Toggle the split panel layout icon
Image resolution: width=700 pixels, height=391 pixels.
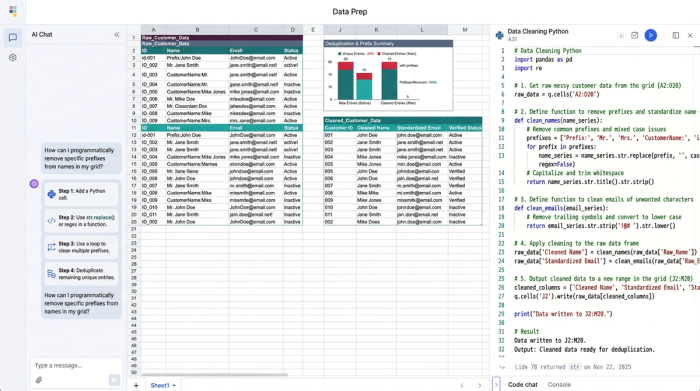point(675,35)
